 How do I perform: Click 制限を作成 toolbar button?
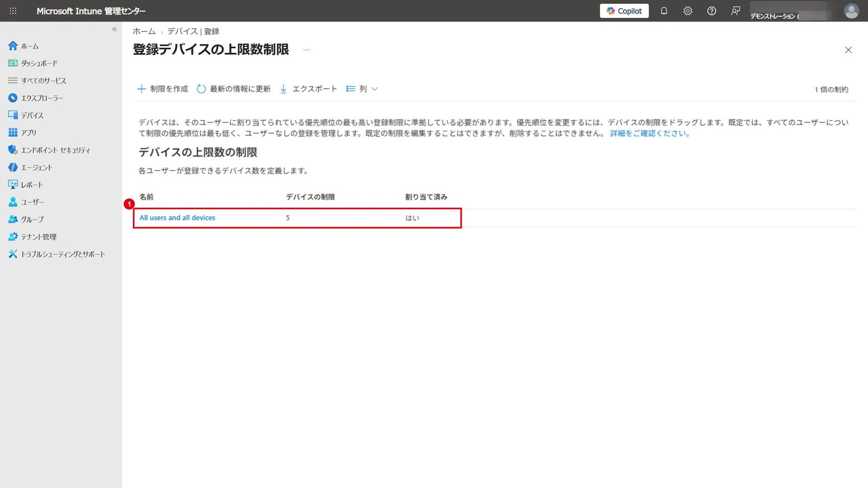[163, 89]
